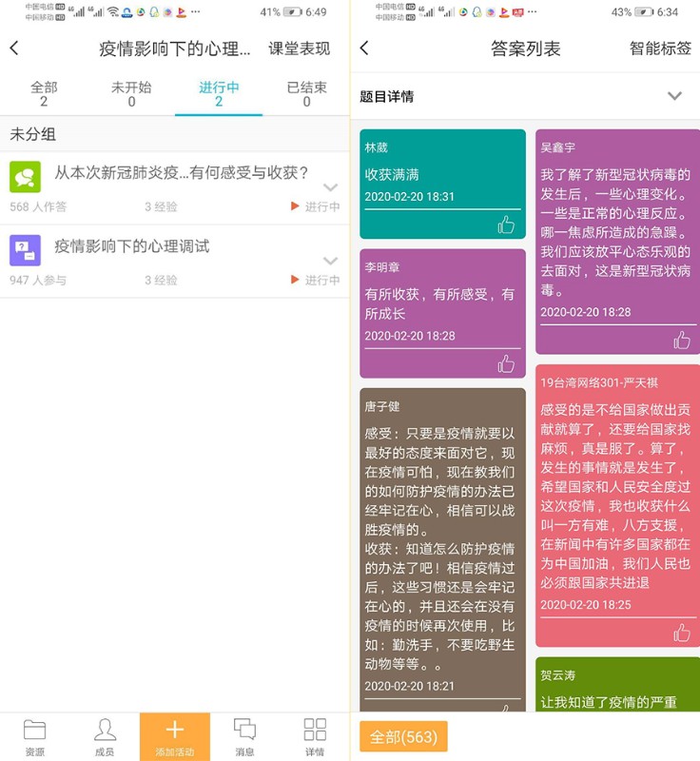Select the orange 全部(563) filter

coord(403,736)
